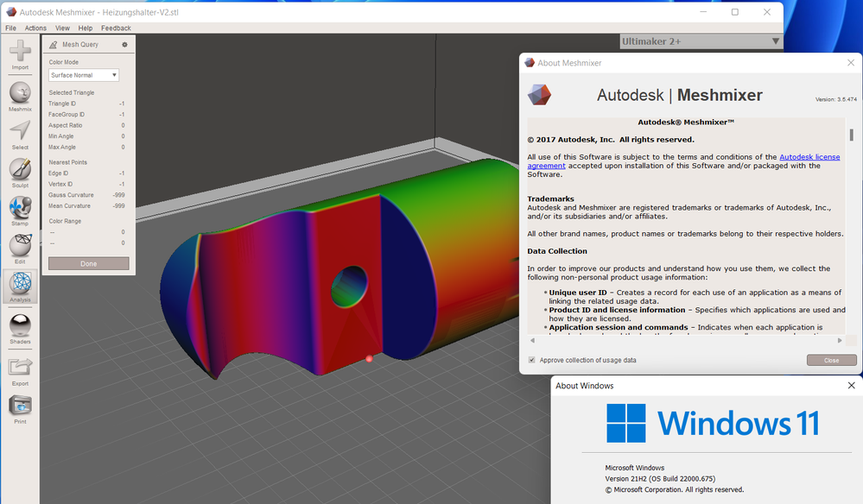This screenshot has width=863, height=504.
Task: Click the Done button in Mesh Query
Action: [x=89, y=264]
